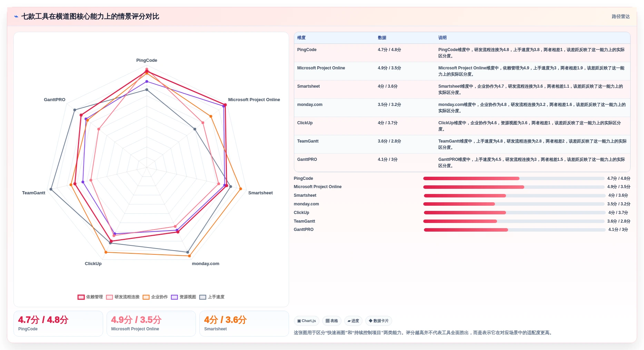Click the 路径雷达 label in the header
Viewport: 644px width, 350px height.
tap(621, 17)
